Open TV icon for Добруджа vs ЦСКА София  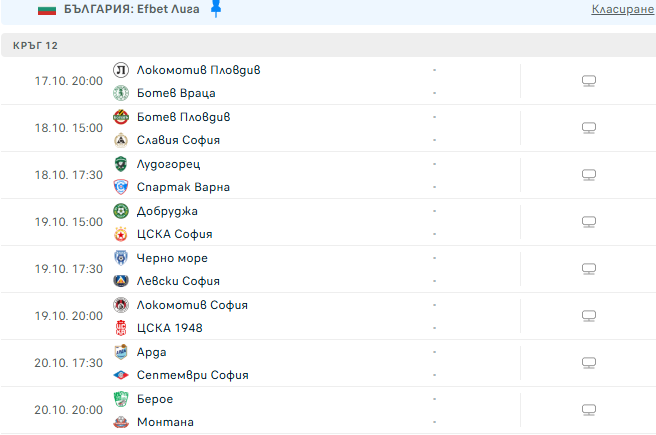(x=589, y=222)
